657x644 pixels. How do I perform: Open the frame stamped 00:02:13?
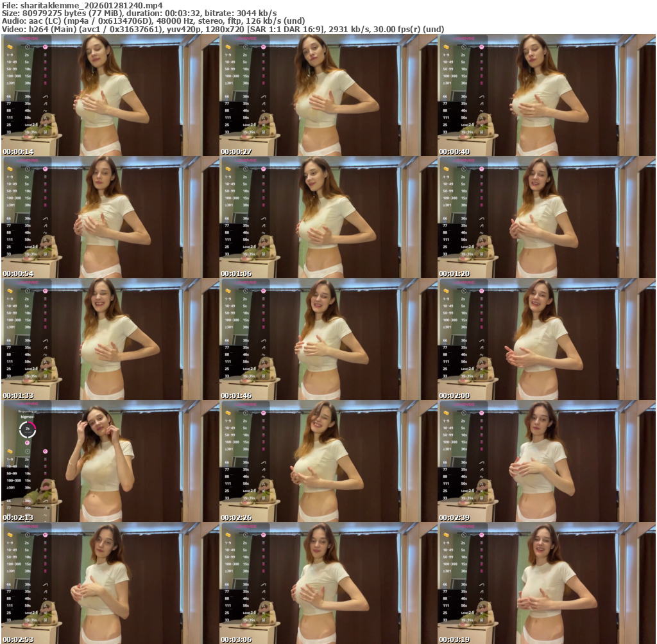110,461
